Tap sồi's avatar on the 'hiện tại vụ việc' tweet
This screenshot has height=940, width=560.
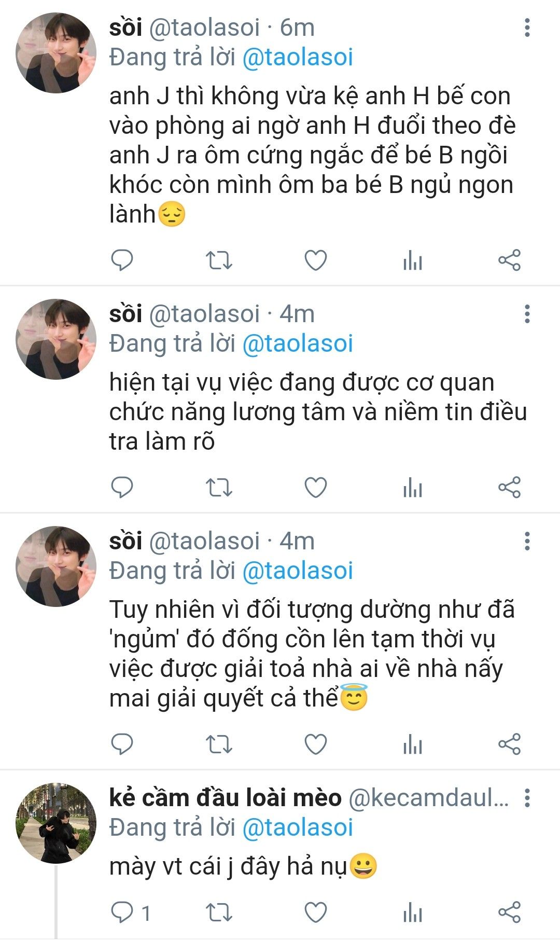click(x=56, y=339)
